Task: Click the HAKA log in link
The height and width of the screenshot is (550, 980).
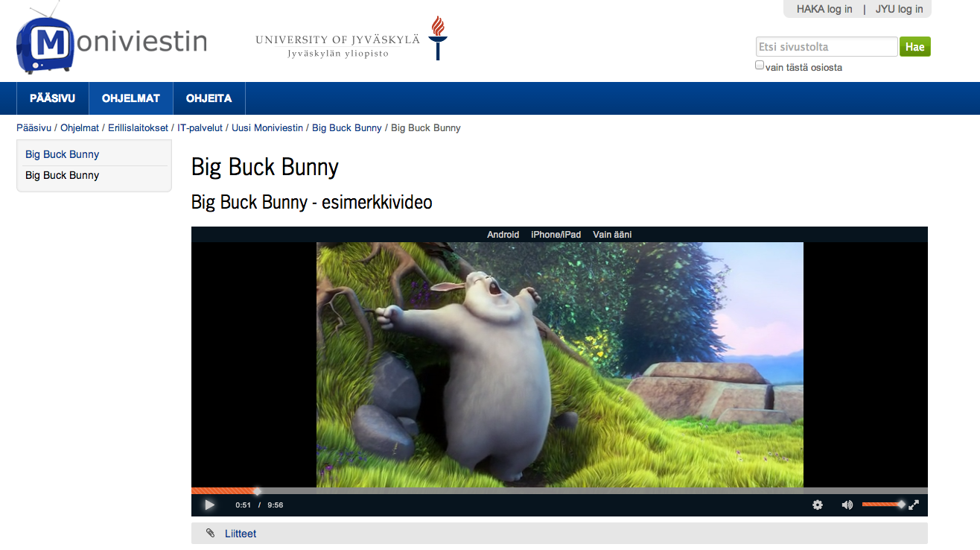Action: click(824, 9)
